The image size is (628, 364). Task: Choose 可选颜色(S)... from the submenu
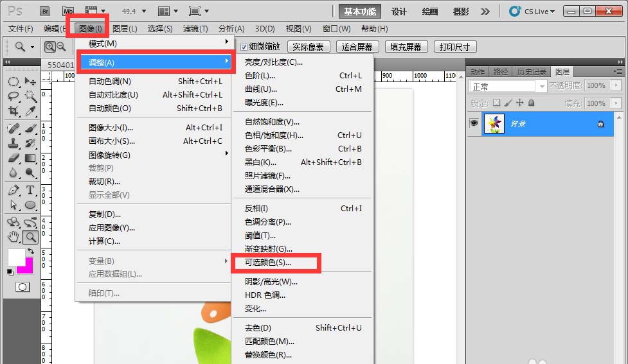tap(268, 263)
